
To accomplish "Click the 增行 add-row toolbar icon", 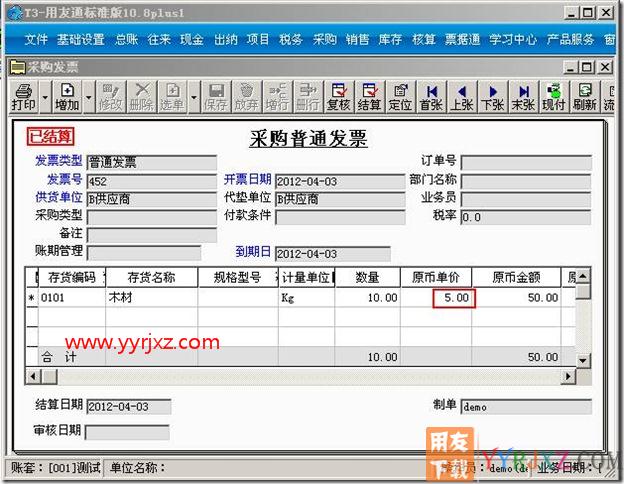I will coord(277,97).
